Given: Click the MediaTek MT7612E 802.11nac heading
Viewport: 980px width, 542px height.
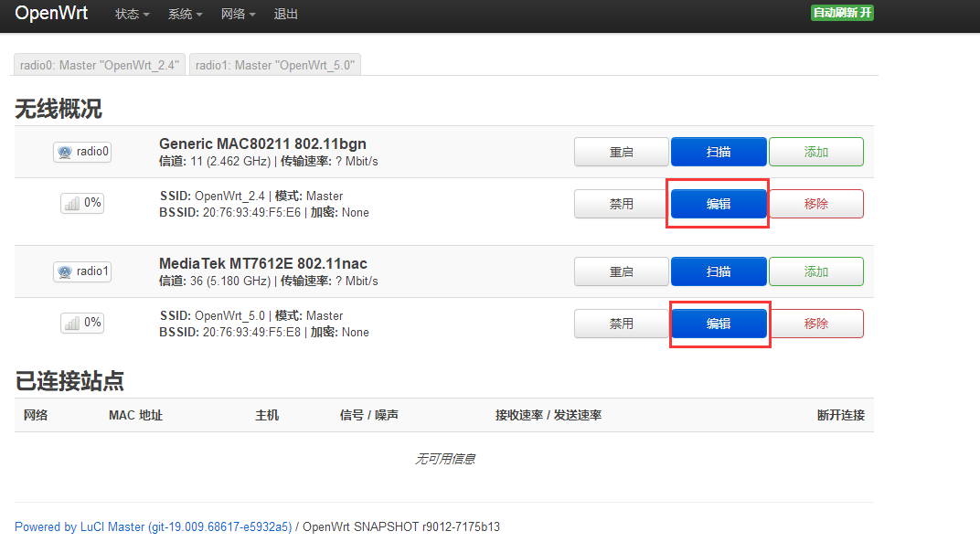Looking at the screenshot, I should coord(263,264).
